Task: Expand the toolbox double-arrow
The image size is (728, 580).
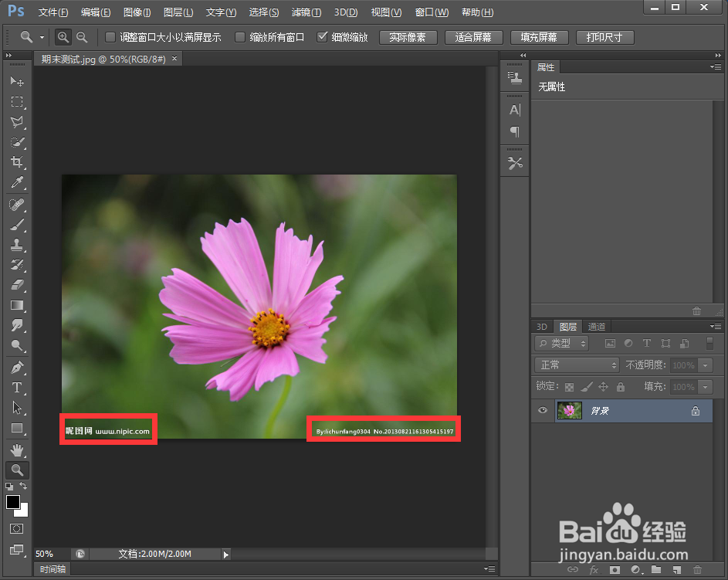Action: (8, 56)
